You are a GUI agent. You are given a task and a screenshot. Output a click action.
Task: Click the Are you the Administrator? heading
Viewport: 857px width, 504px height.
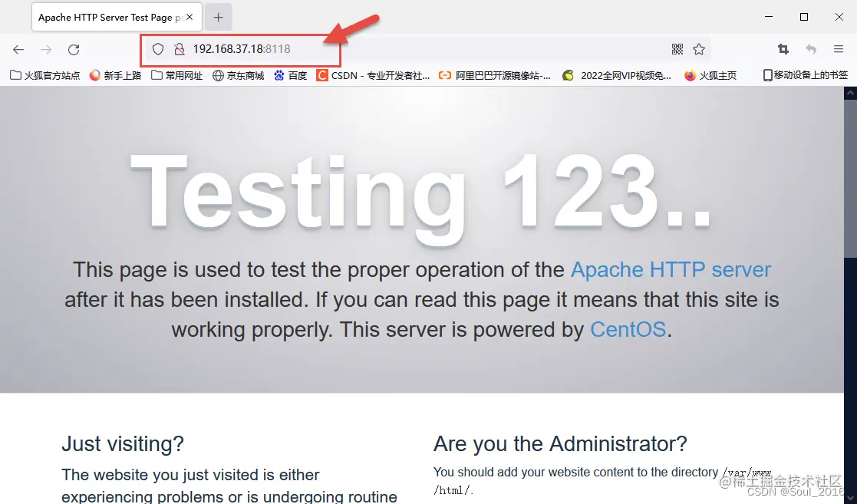click(x=560, y=443)
